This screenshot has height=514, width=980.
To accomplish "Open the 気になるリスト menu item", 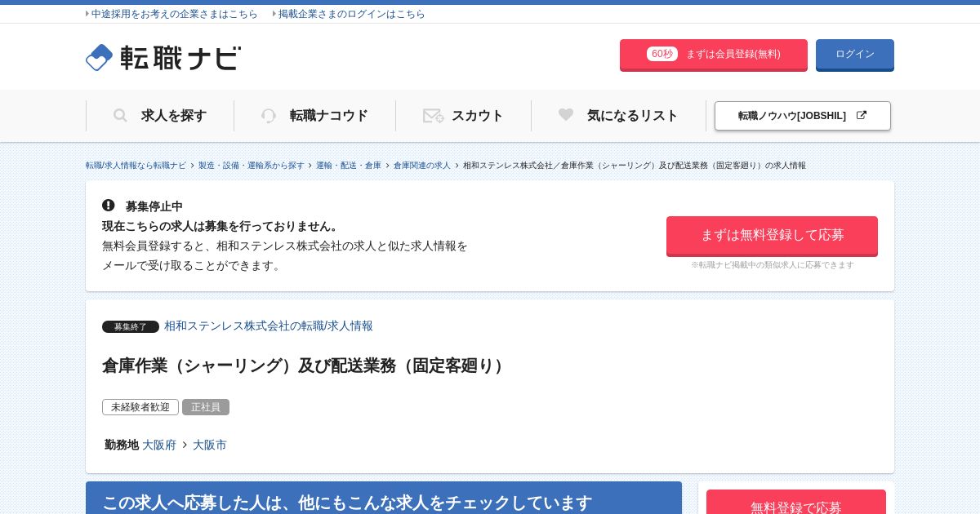I will [619, 116].
